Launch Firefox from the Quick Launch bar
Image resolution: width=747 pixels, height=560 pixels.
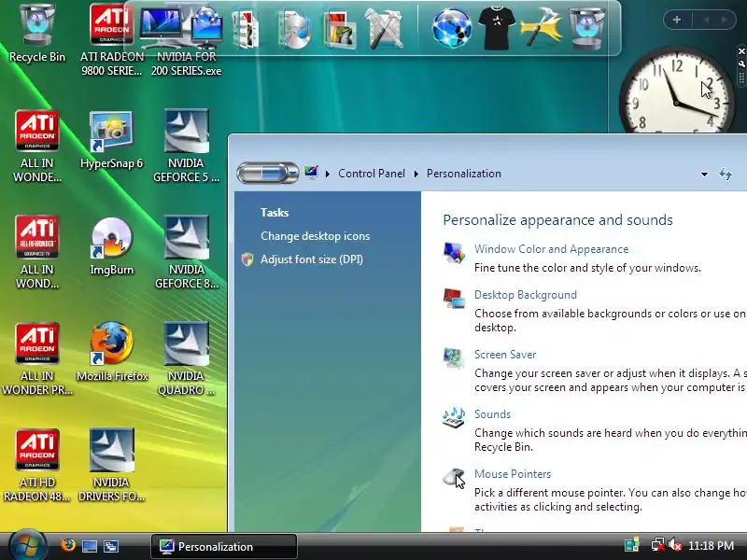68,545
